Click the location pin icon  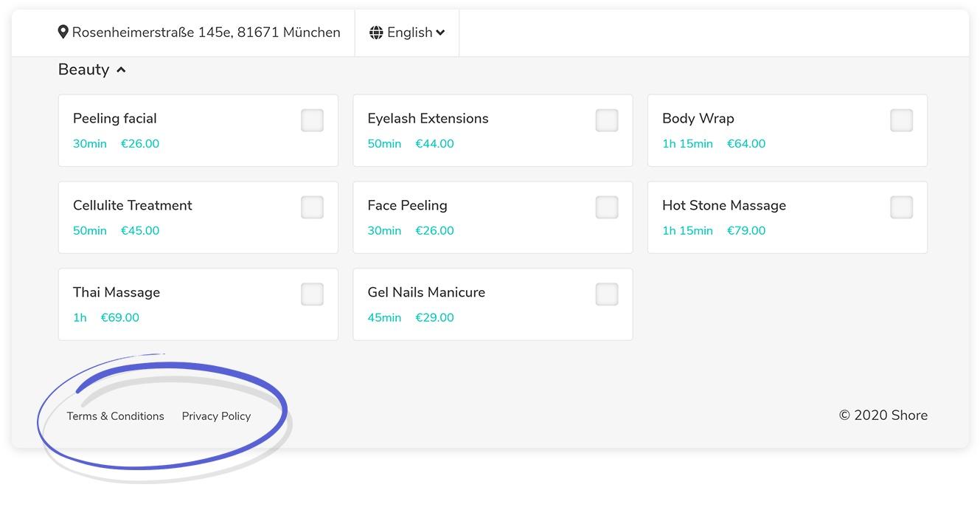point(63,32)
